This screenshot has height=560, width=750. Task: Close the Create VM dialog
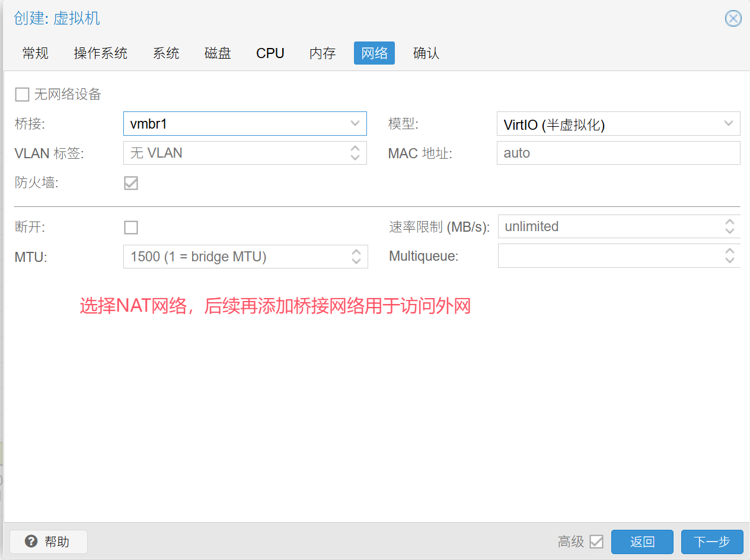tap(733, 18)
